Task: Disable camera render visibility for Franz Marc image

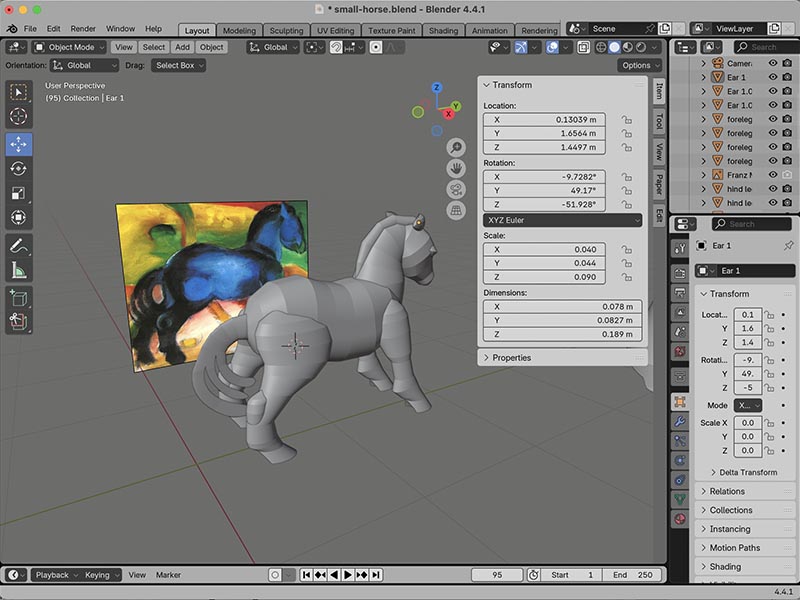Action: tap(786, 173)
